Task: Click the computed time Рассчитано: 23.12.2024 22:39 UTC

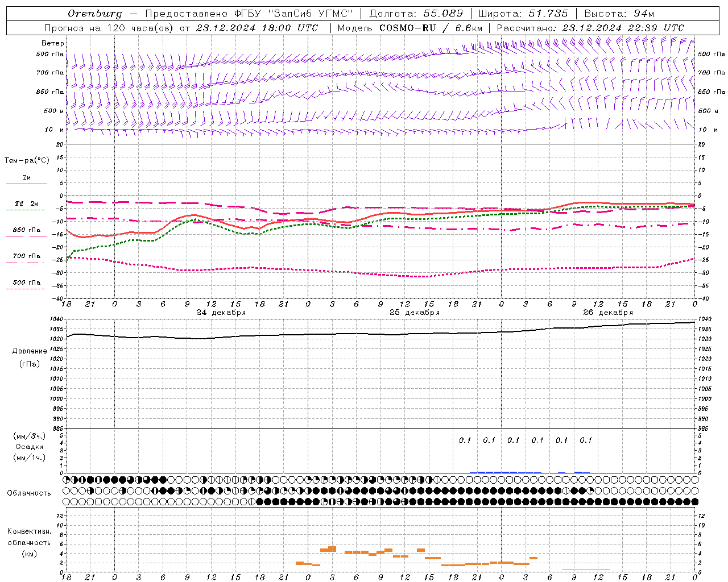Action: click(590, 28)
